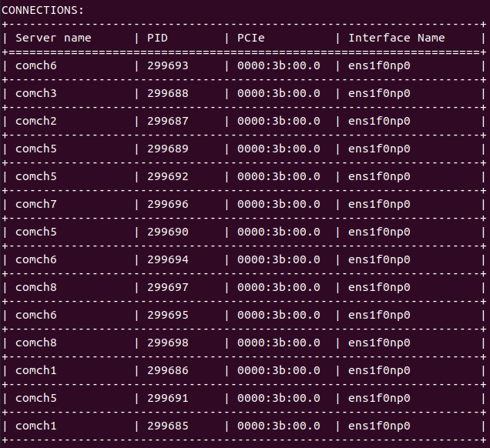The width and height of the screenshot is (490, 448).
Task: Select PID 299694 in the list
Action: point(167,259)
